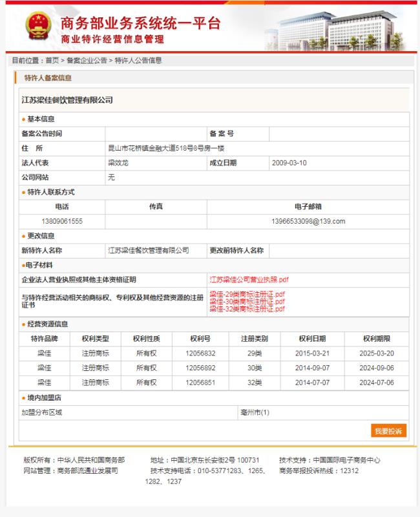Click the 权利号 column header
The height and width of the screenshot is (517, 420).
[x=200, y=339]
